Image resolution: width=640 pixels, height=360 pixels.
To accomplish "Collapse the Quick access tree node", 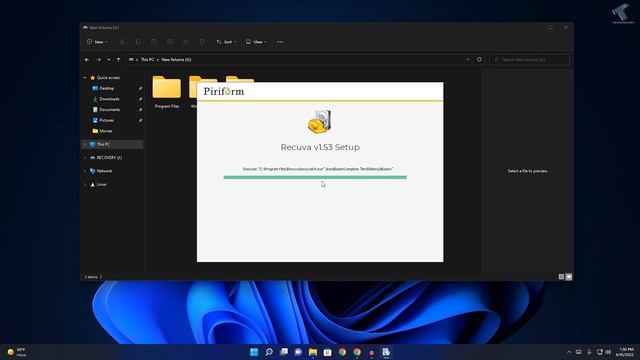I will click(85, 78).
